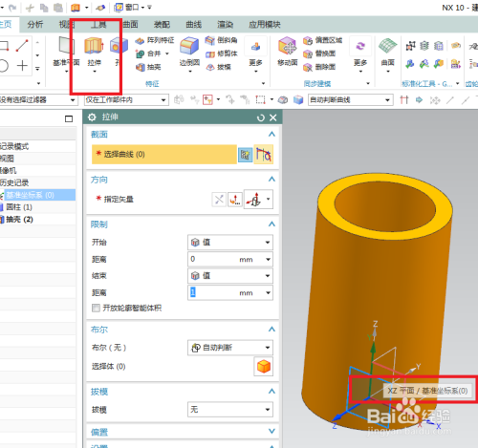478x448 pixels.
Task: Close the 拉伸 dialog
Action: [273, 117]
